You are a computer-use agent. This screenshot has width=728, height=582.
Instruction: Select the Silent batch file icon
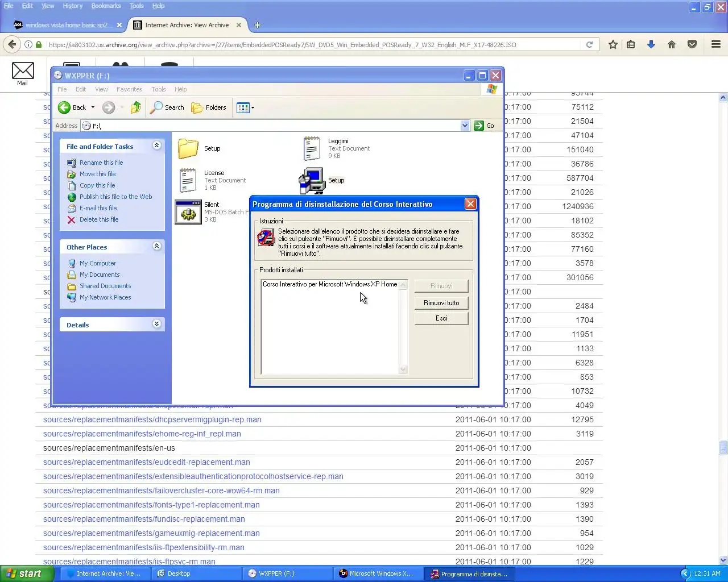(x=188, y=212)
